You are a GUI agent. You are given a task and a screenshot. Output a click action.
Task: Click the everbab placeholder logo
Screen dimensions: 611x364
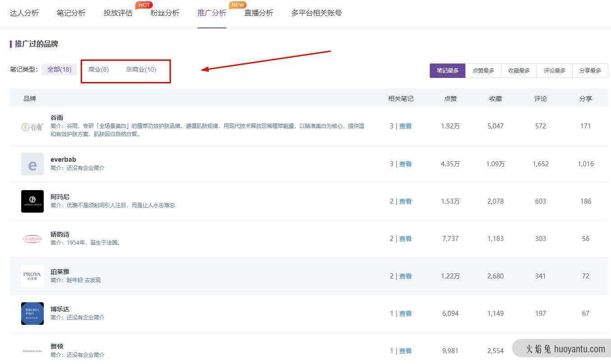tap(32, 164)
